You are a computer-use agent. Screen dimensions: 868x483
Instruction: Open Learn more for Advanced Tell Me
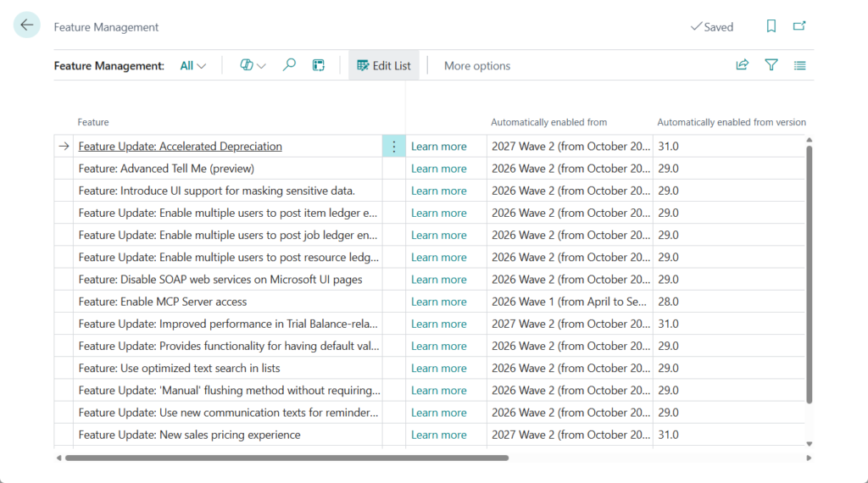tap(438, 169)
